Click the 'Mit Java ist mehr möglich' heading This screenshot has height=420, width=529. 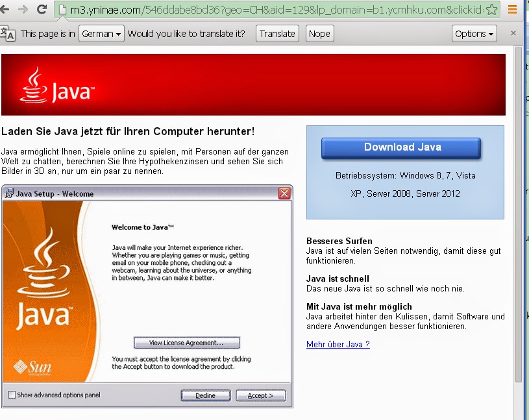point(359,306)
